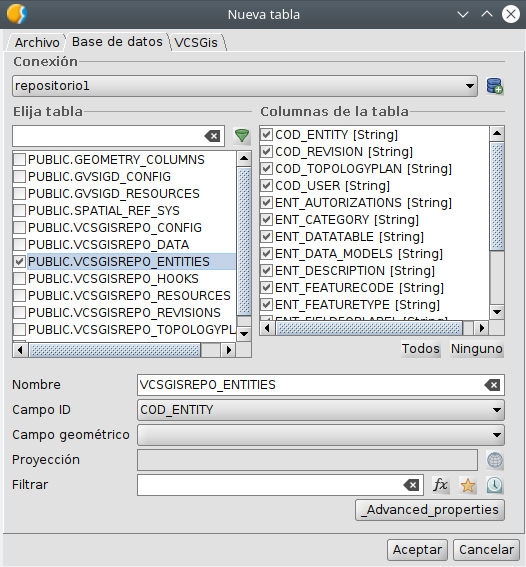The height and width of the screenshot is (567, 526).
Task: Open the Campo geométrico dropdown
Action: (x=321, y=435)
